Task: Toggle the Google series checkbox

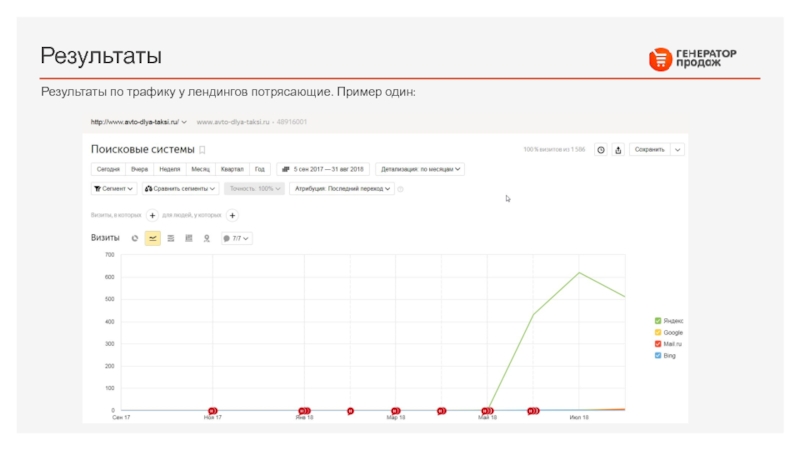Action: [x=658, y=332]
